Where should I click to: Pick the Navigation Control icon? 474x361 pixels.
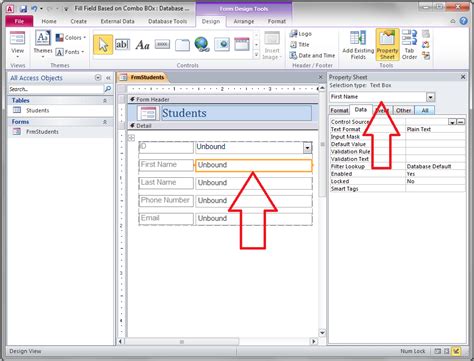pyautogui.click(x=242, y=44)
